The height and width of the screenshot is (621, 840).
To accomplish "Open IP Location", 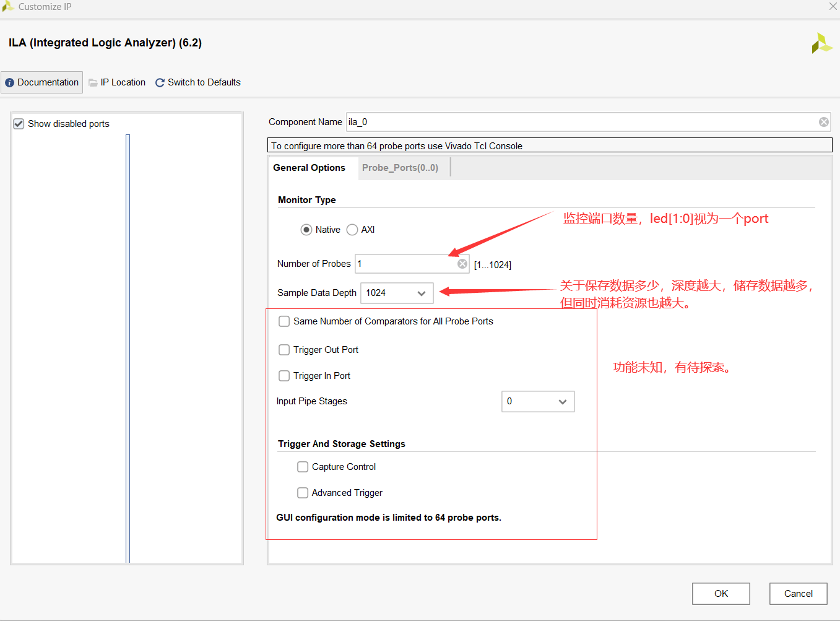I will pos(117,82).
